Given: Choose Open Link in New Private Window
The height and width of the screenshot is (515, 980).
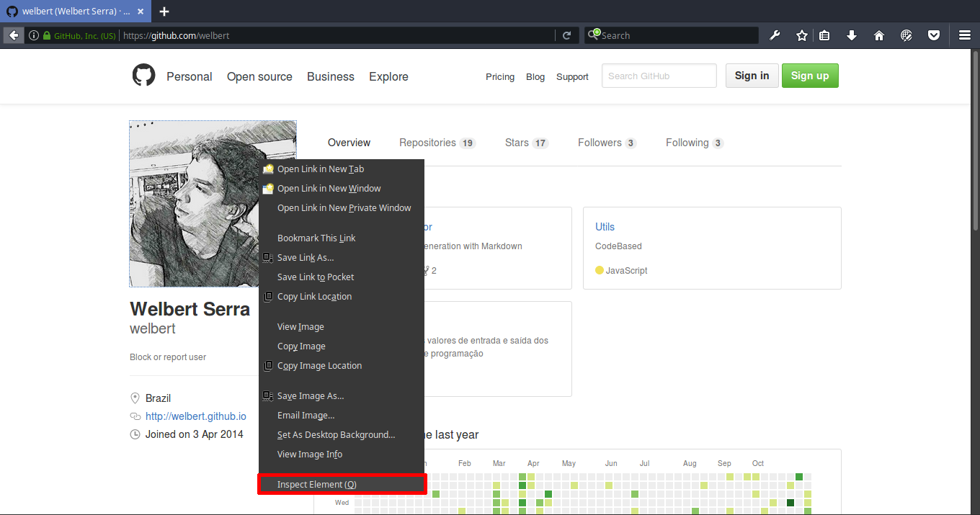Looking at the screenshot, I should pyautogui.click(x=342, y=208).
